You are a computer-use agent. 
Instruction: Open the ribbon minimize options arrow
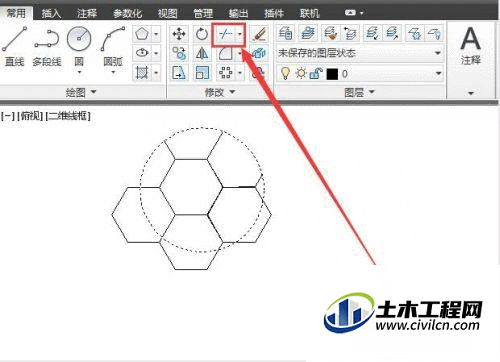(362, 13)
